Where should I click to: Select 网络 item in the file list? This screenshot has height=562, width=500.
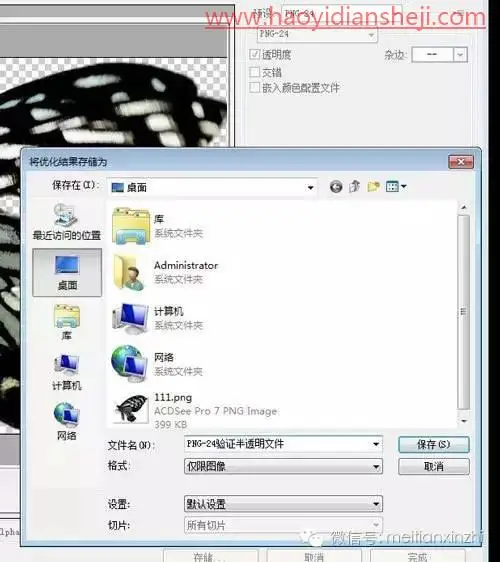158,364
